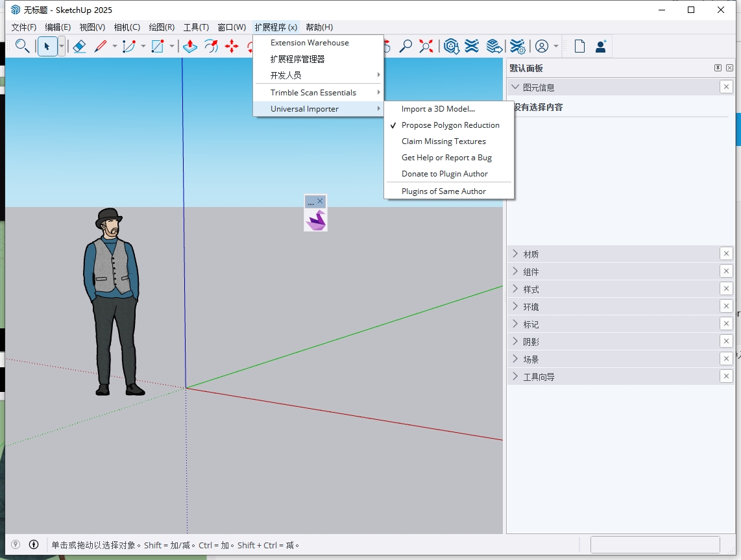Choose Claim Missing Textures
The height and width of the screenshot is (560, 741).
449,141
